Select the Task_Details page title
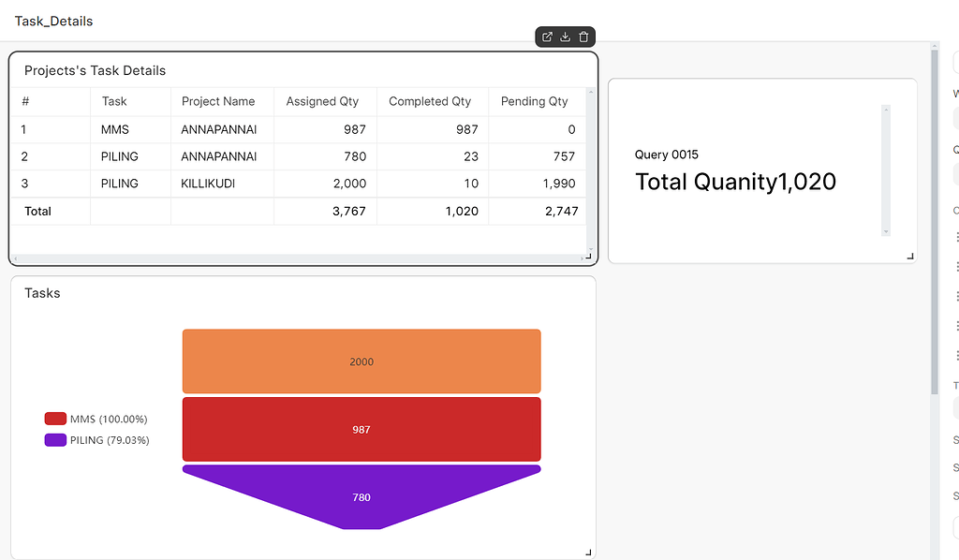959x560 pixels. point(53,21)
